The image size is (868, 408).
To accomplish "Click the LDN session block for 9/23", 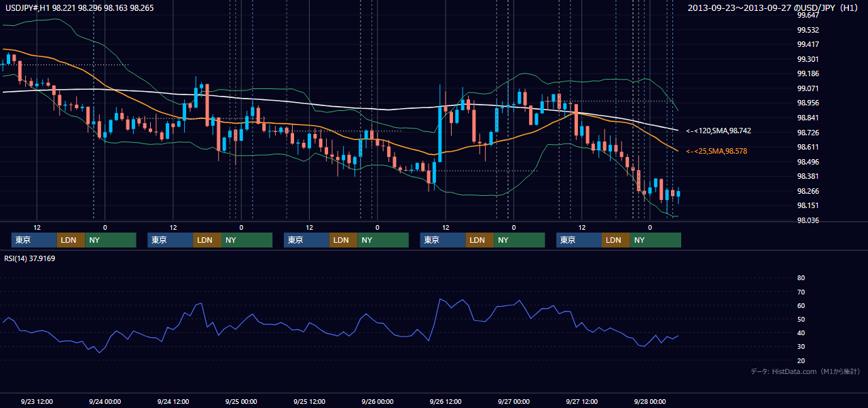I will pyautogui.click(x=71, y=240).
